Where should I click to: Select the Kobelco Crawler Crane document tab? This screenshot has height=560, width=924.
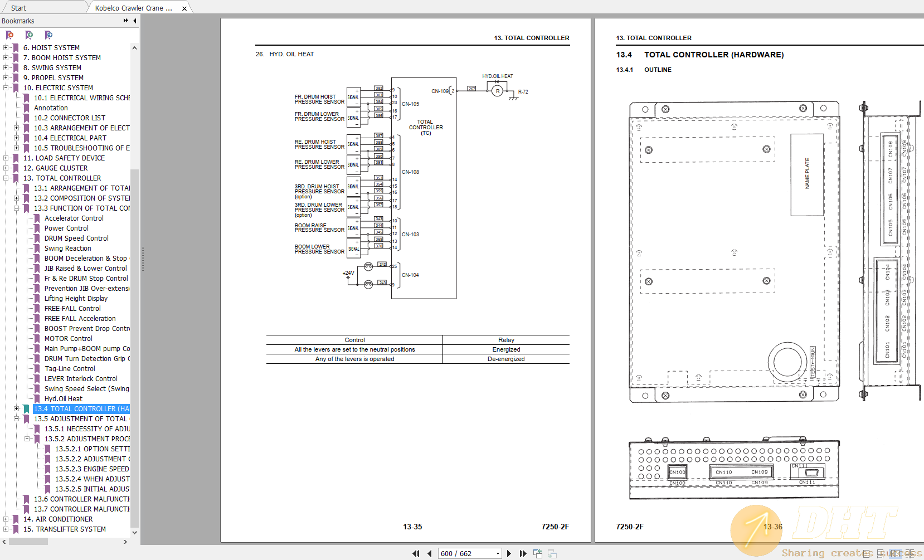click(x=133, y=8)
